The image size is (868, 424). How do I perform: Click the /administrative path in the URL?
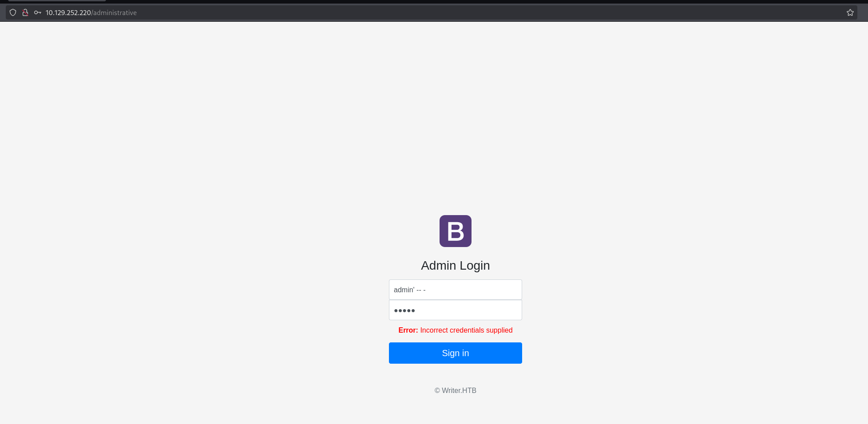[115, 13]
